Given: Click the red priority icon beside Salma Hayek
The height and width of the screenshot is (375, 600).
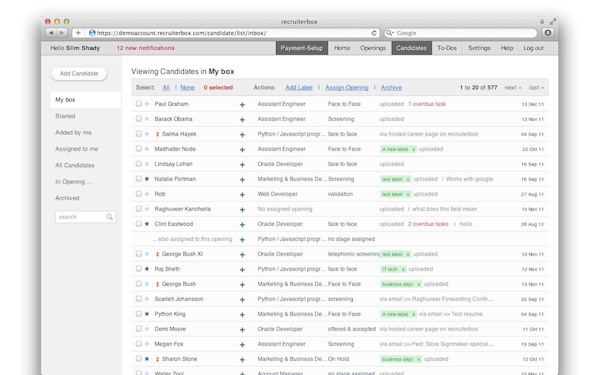Looking at the screenshot, I should [x=157, y=134].
